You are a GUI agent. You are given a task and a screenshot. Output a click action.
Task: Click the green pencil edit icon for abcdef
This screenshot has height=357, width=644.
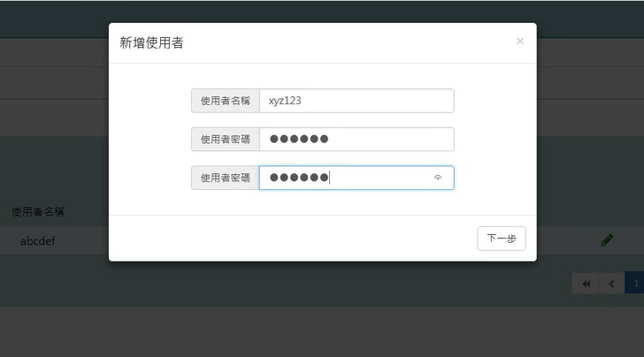pyautogui.click(x=607, y=240)
